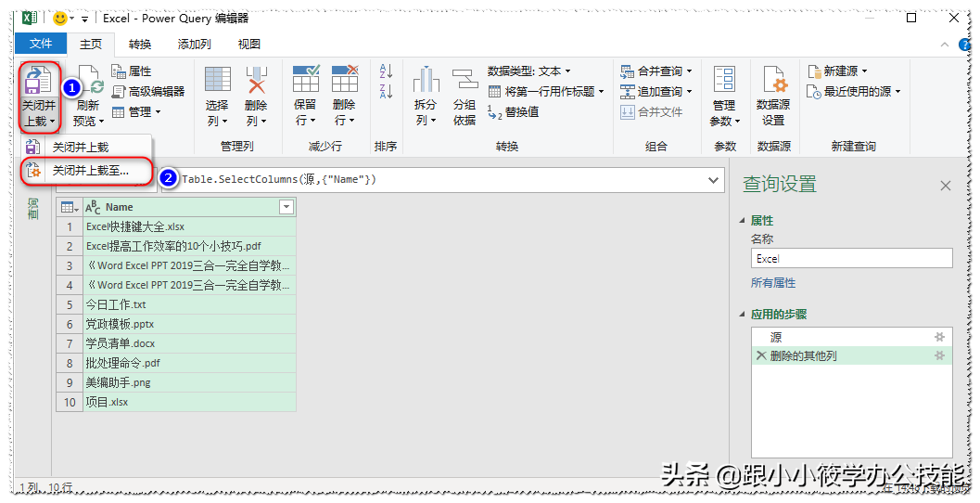
Task: Switch to the 主页 tab
Action: click(91, 44)
